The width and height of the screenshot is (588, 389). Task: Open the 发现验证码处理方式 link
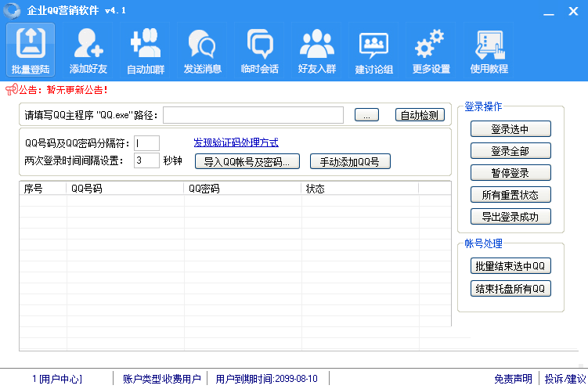(236, 142)
